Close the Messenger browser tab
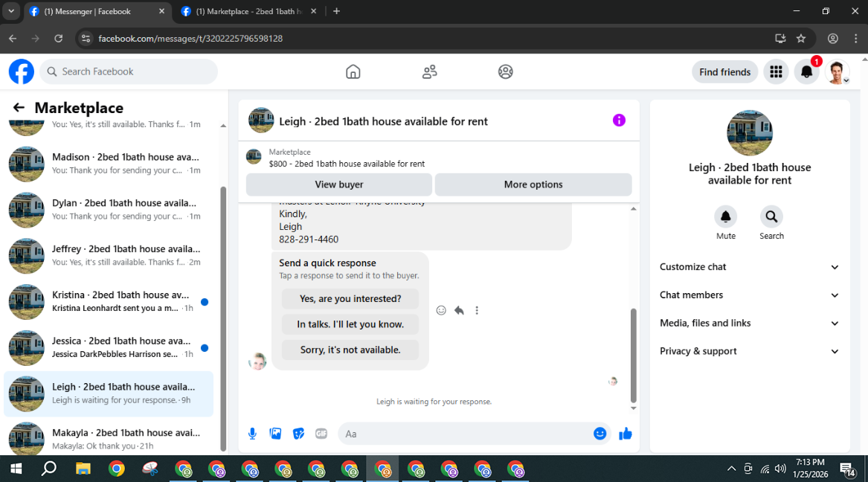 tap(161, 11)
